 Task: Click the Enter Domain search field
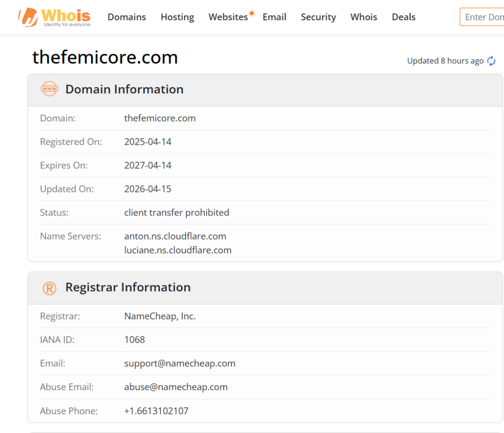482,17
